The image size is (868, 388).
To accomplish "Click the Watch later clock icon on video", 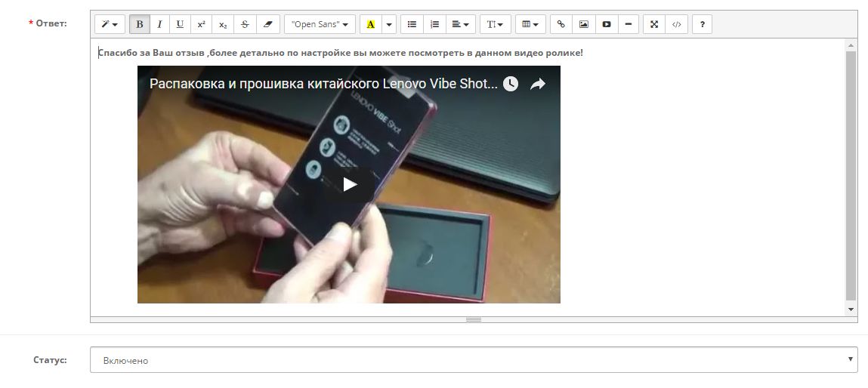I will pyautogui.click(x=511, y=84).
